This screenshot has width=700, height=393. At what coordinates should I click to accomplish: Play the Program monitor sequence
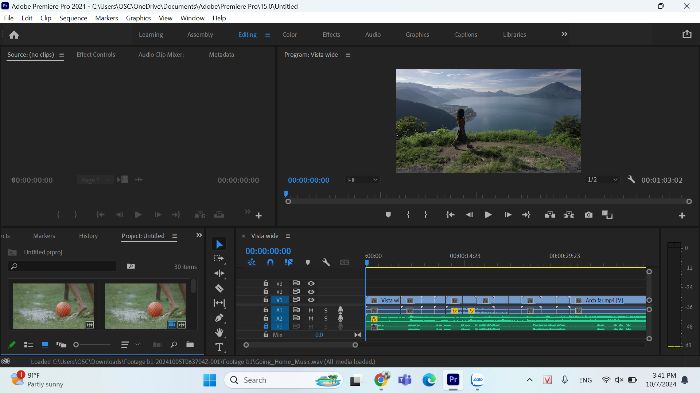[x=488, y=215]
